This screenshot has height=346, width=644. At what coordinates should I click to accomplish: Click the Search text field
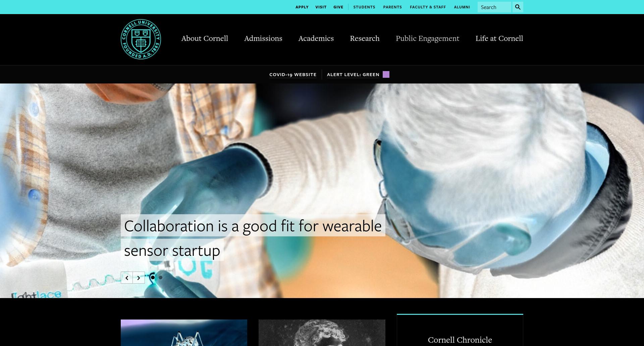[494, 7]
